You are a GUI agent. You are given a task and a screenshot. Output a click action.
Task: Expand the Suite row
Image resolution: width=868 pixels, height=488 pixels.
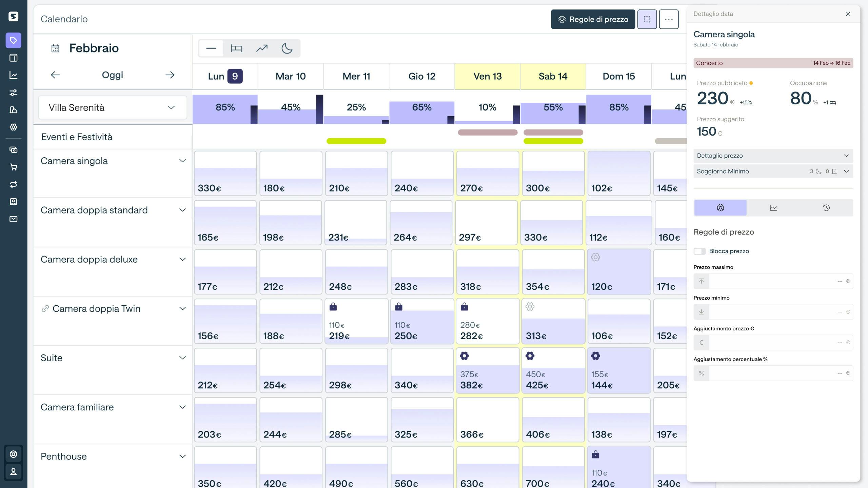(x=182, y=358)
